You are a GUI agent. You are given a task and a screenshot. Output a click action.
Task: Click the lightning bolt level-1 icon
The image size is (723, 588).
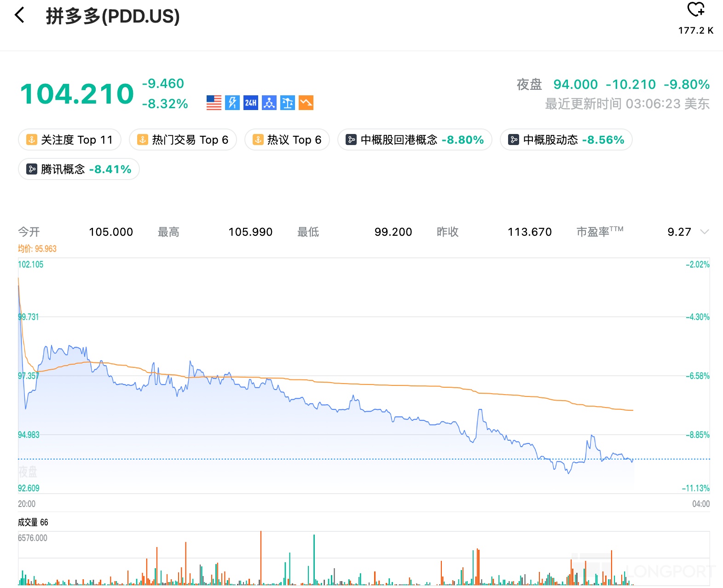[x=232, y=103]
